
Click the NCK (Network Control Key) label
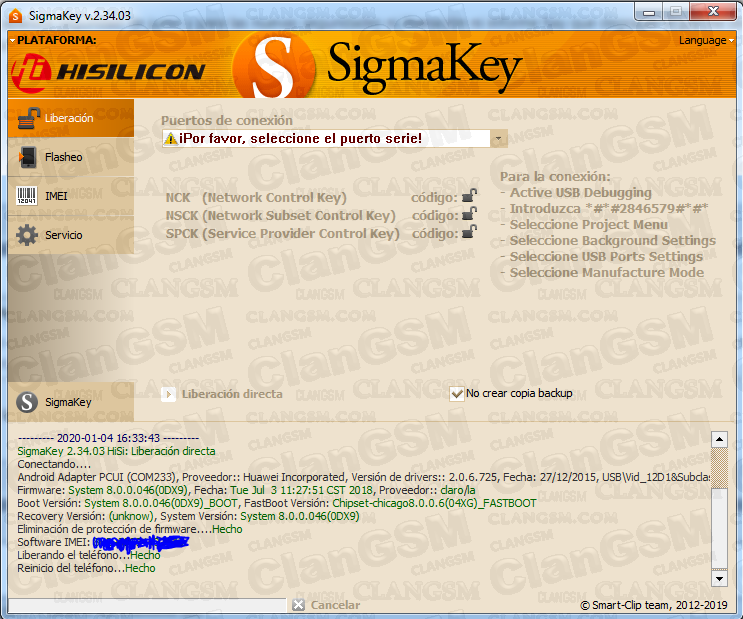tap(256, 197)
